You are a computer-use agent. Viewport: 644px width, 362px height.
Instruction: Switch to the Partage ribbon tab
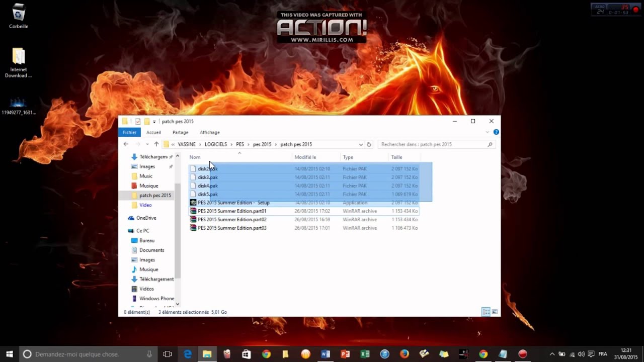pyautogui.click(x=180, y=132)
